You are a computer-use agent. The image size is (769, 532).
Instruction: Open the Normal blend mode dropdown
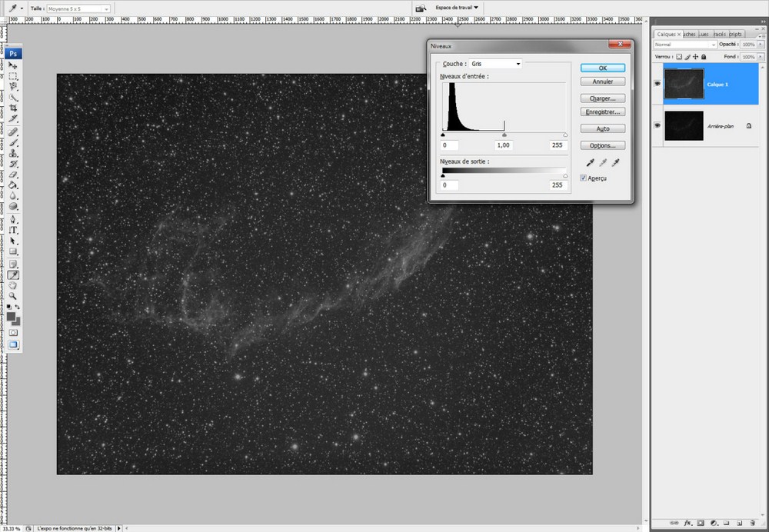tap(685, 45)
